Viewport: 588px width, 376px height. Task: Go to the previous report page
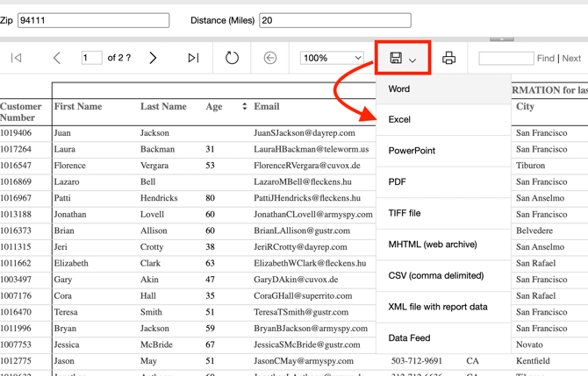(x=57, y=58)
